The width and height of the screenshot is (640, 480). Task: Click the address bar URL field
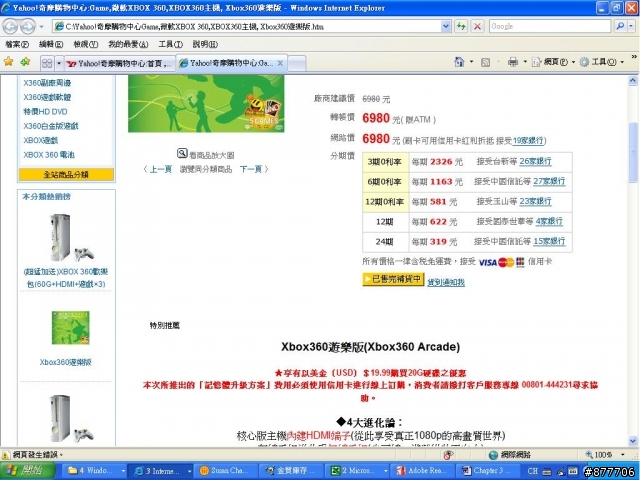coord(247,27)
